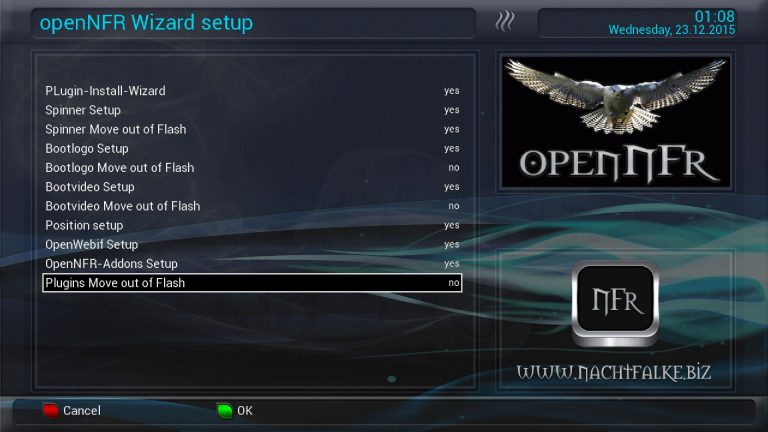Toggle PLugin-Install-Wizard yes value
Image resolution: width=768 pixels, height=432 pixels.
[x=452, y=91]
